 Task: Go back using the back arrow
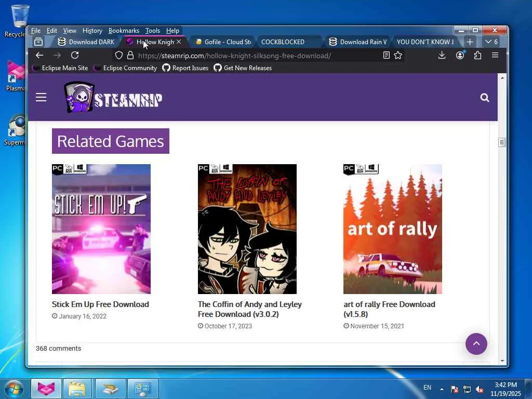(x=39, y=55)
